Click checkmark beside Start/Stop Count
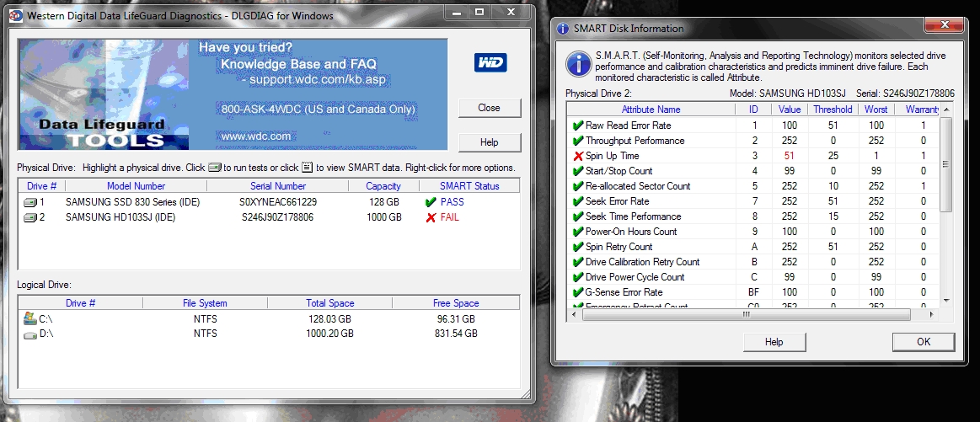980x422 pixels. [x=577, y=171]
